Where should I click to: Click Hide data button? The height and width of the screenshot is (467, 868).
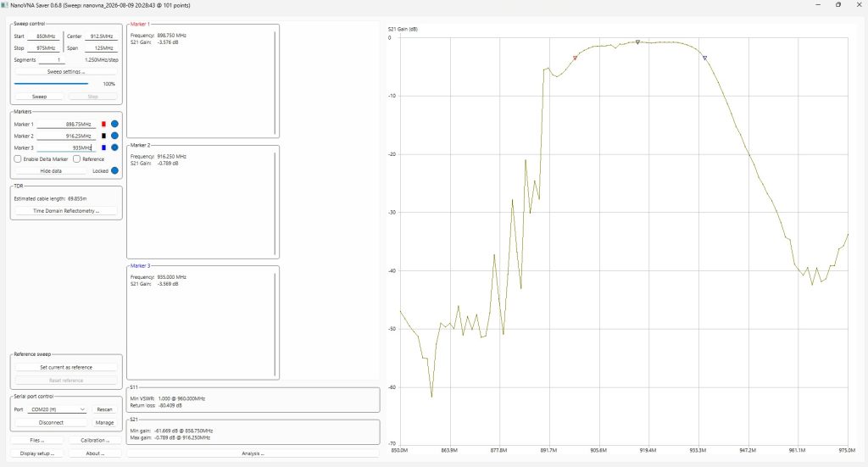pyautogui.click(x=51, y=171)
